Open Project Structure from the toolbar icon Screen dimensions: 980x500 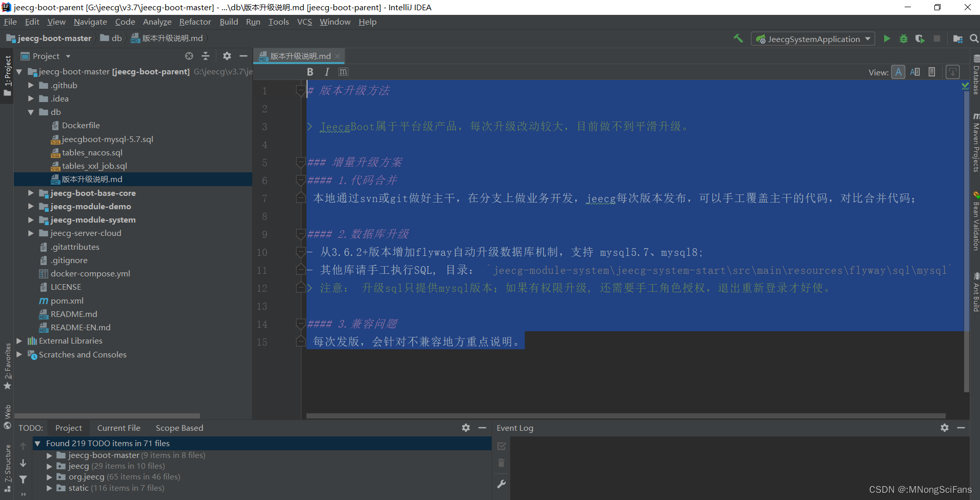click(957, 39)
